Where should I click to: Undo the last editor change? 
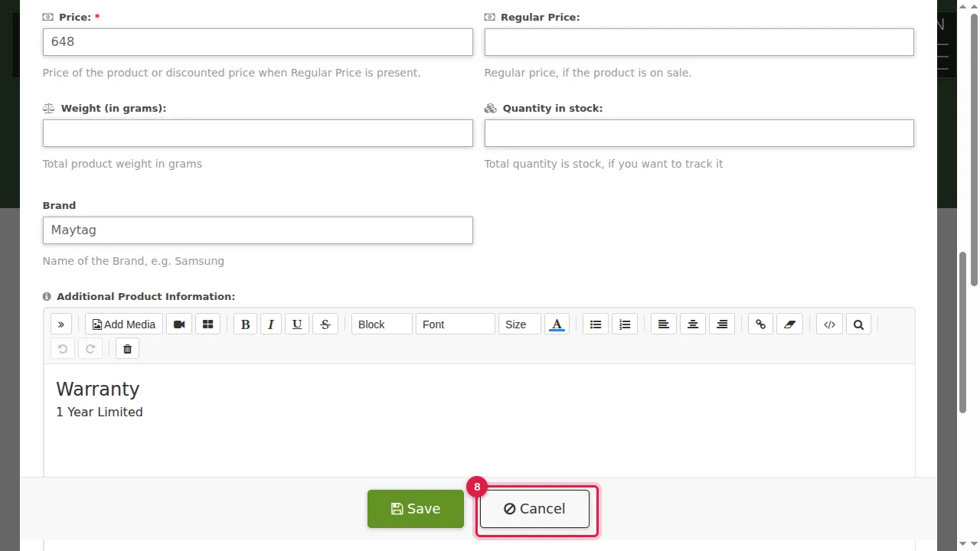point(63,349)
